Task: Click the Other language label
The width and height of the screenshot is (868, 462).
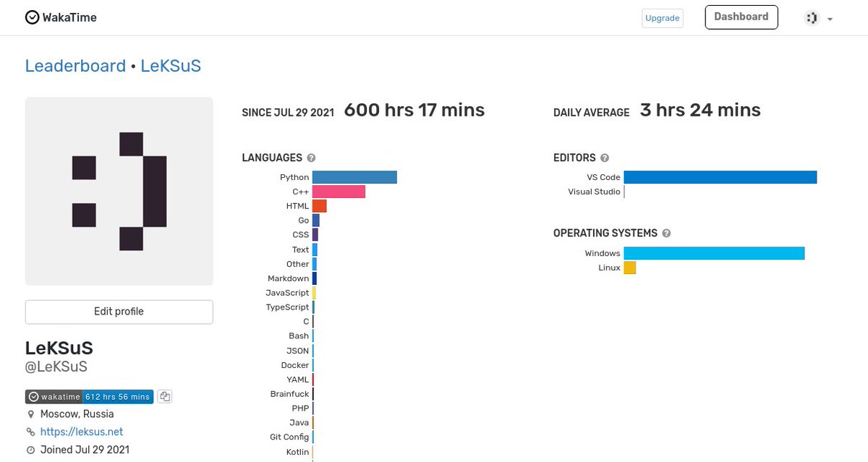Action: point(297,264)
